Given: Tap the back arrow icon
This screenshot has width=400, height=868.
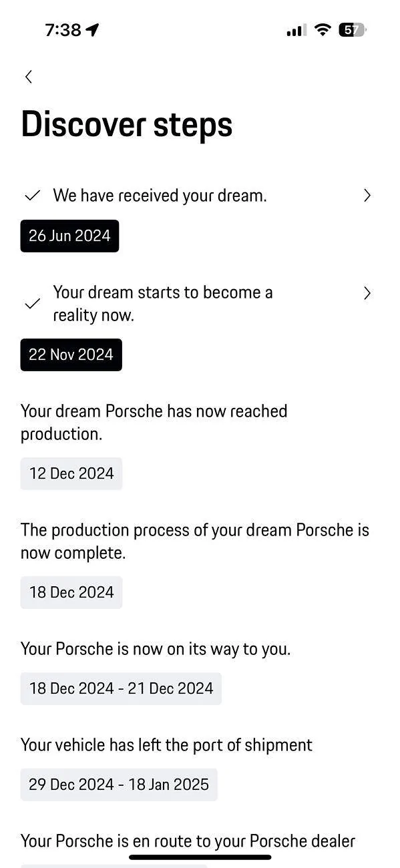Looking at the screenshot, I should [x=28, y=77].
